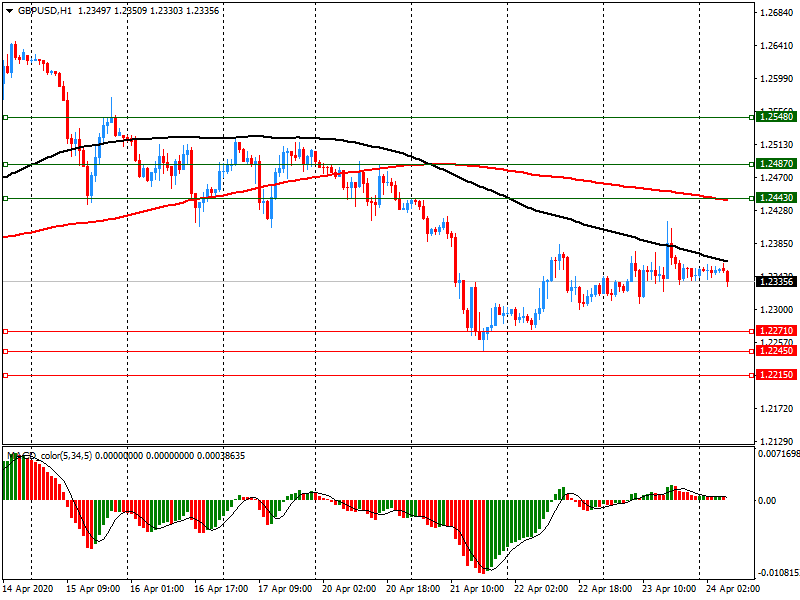
Task: Click the 1.25990 price axis value
Action: coord(777,79)
